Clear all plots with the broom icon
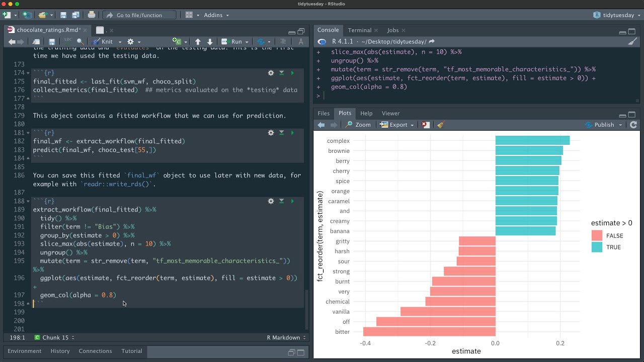This screenshot has width=644, height=362. pos(440,125)
